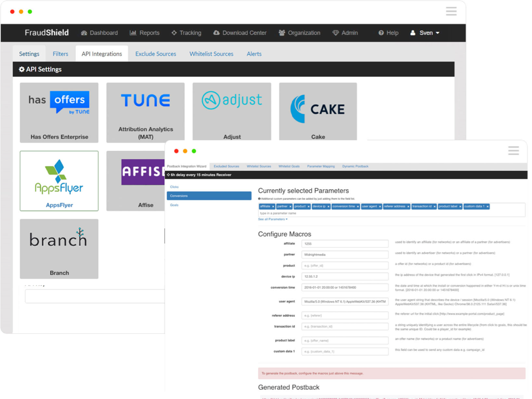
Task: Open the Postback Integration Wizard tab
Action: pos(187,167)
